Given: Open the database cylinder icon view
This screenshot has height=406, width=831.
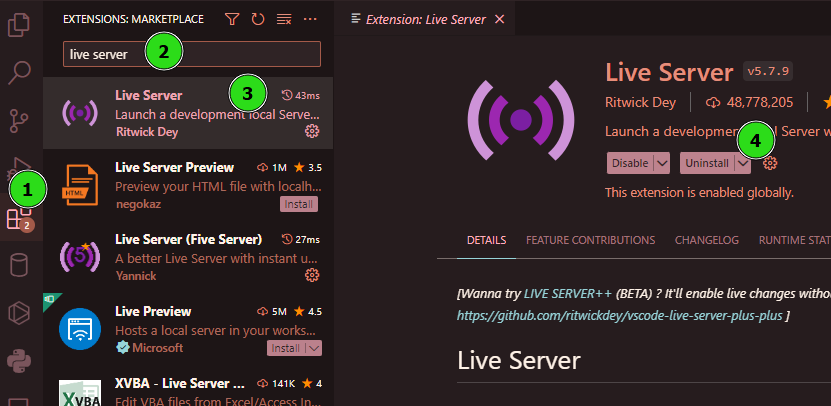Looking at the screenshot, I should [x=20, y=265].
